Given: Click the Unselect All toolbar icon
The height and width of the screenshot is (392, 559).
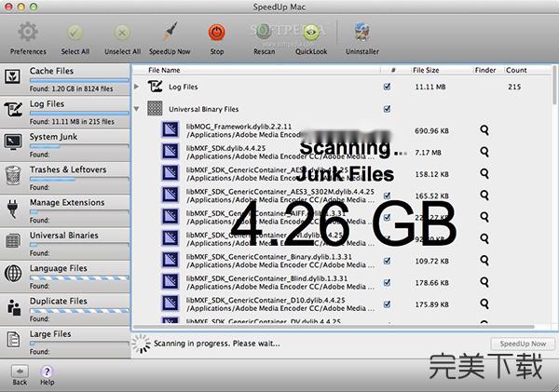Looking at the screenshot, I should [x=122, y=33].
